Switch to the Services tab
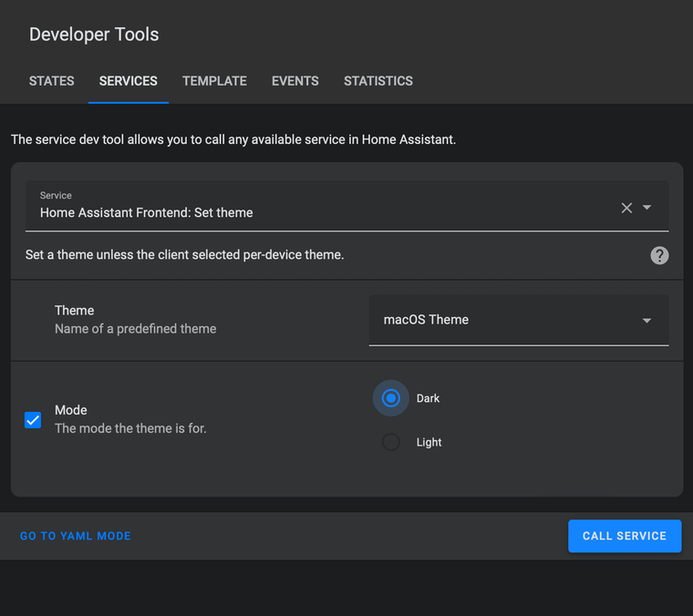The height and width of the screenshot is (616, 693). (x=129, y=81)
